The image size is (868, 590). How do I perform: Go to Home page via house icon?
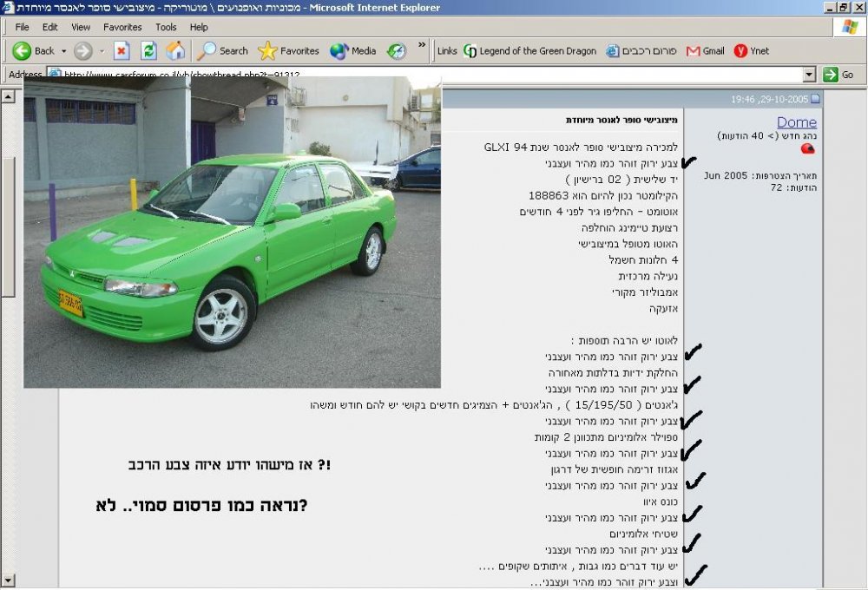[175, 51]
